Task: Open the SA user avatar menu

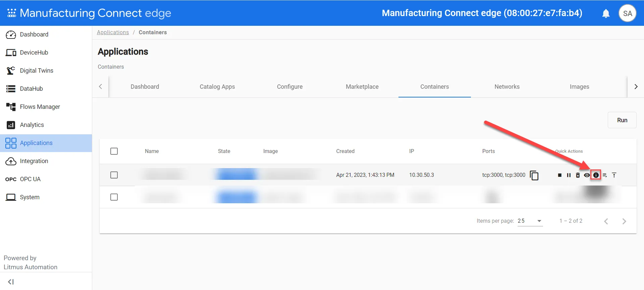Action: point(627,13)
